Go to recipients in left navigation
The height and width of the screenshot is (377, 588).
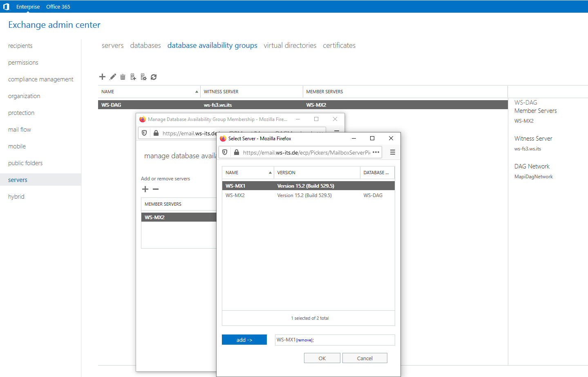click(20, 46)
